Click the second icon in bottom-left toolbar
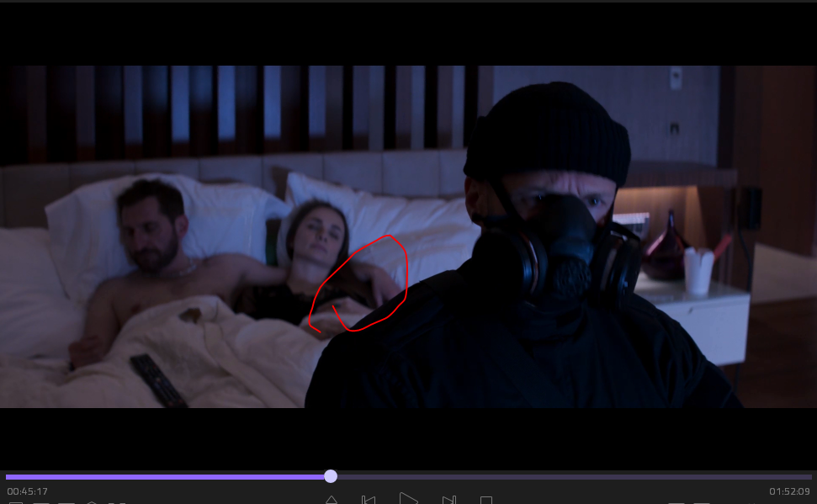 click(x=42, y=502)
